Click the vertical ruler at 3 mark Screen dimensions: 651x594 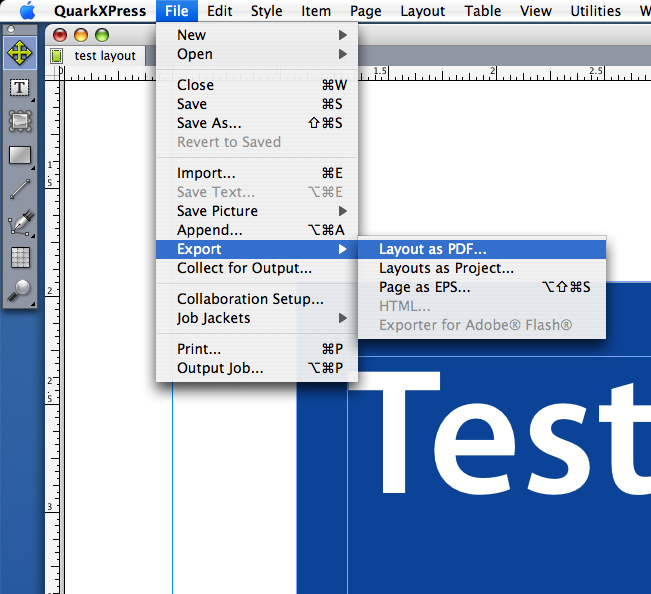coord(51,507)
